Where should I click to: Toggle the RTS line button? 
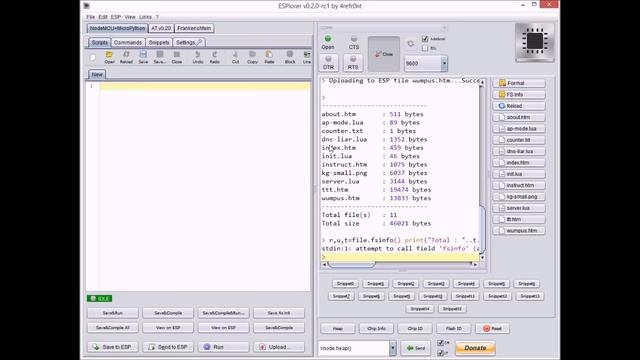(353, 63)
